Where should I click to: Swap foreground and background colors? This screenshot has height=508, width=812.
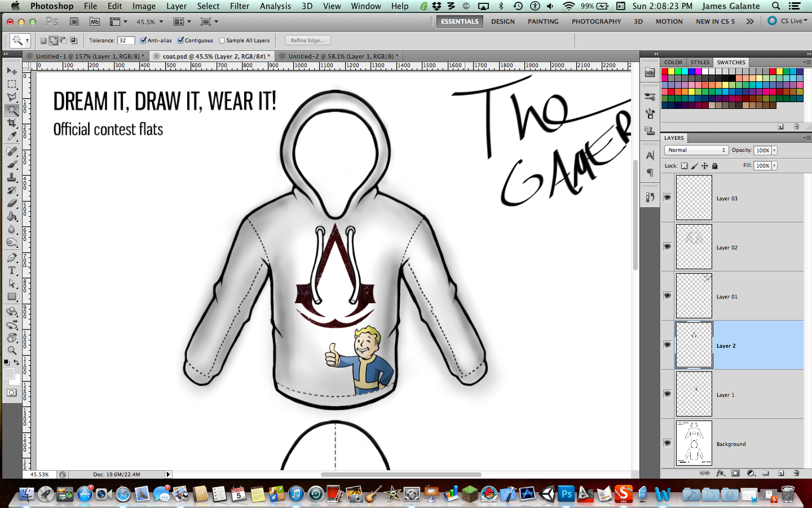click(x=16, y=362)
